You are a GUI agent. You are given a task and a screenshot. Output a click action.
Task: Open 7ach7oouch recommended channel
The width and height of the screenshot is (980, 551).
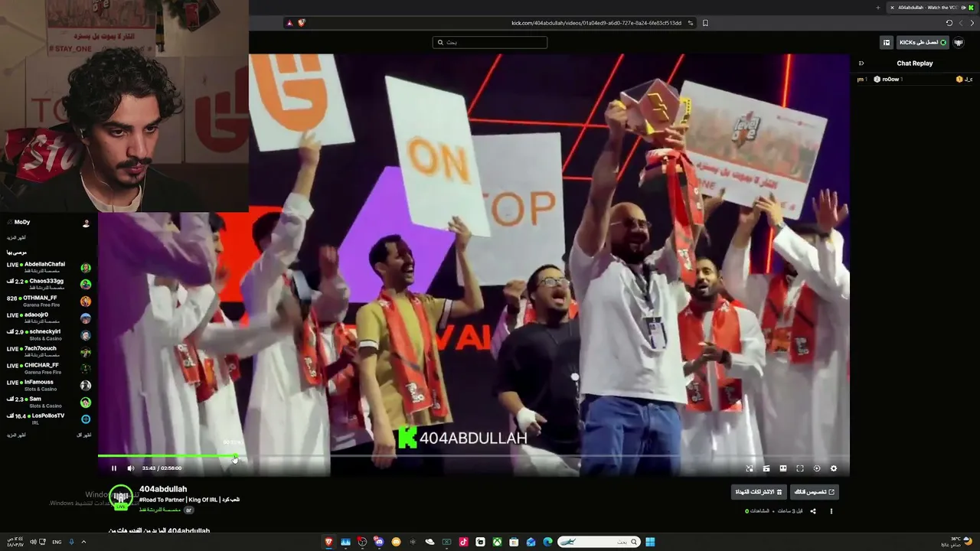coord(48,351)
